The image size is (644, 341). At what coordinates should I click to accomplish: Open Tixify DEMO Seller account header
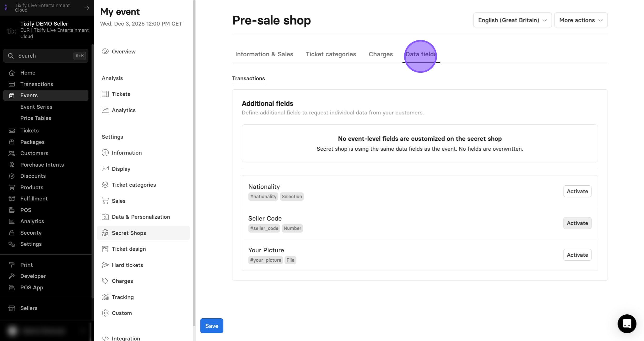(x=47, y=30)
